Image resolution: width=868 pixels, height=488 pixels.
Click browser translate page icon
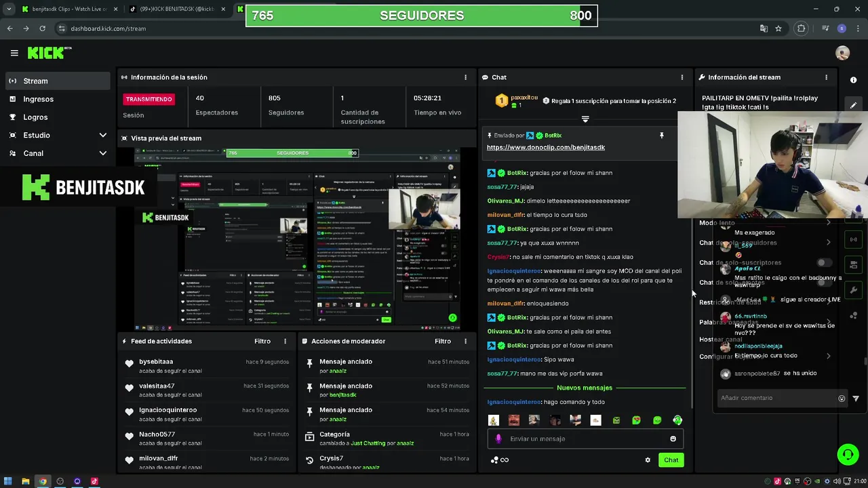click(764, 28)
